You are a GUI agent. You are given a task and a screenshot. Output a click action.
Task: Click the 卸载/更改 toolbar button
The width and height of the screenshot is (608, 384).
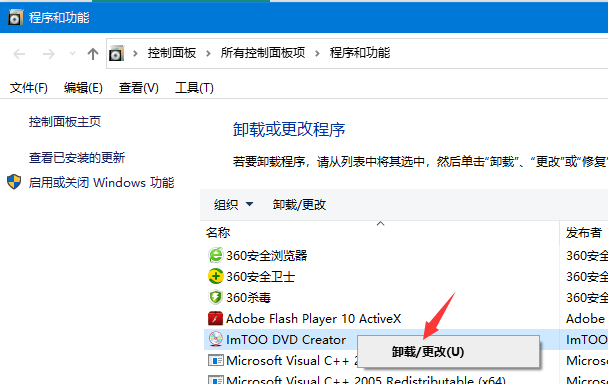(299, 204)
